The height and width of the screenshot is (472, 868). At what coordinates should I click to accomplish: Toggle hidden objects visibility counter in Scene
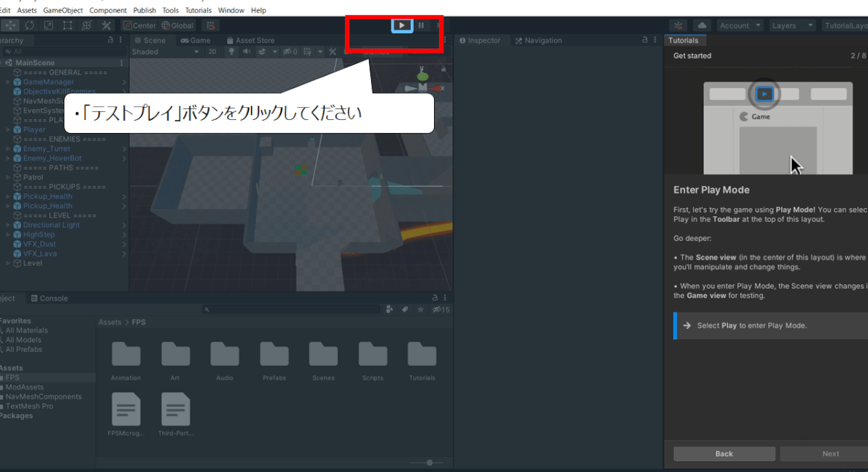(x=290, y=52)
